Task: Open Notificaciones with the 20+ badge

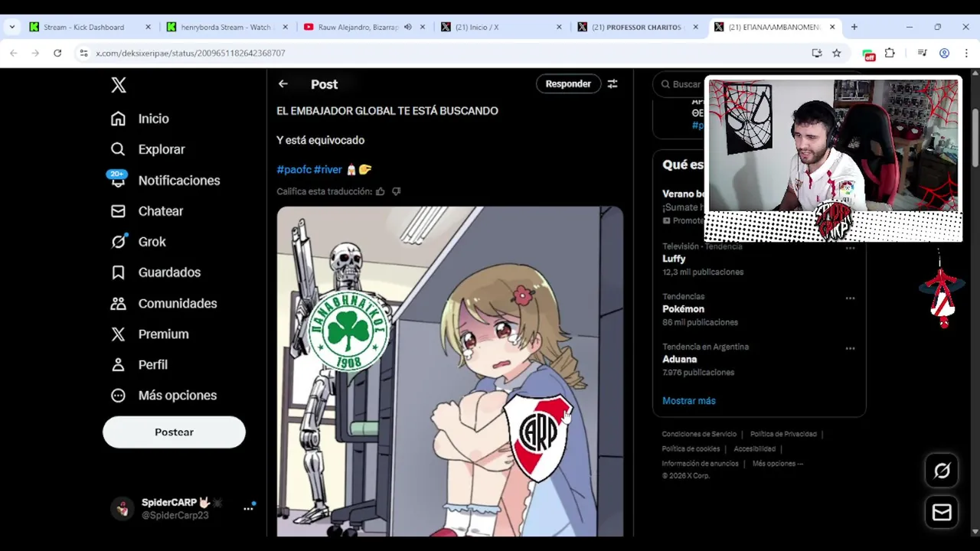Action: click(165, 181)
